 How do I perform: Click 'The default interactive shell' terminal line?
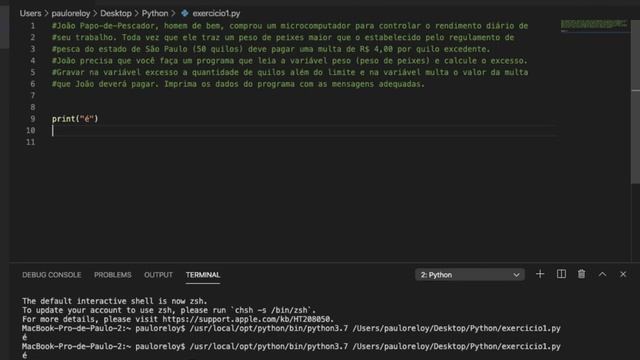click(x=115, y=301)
